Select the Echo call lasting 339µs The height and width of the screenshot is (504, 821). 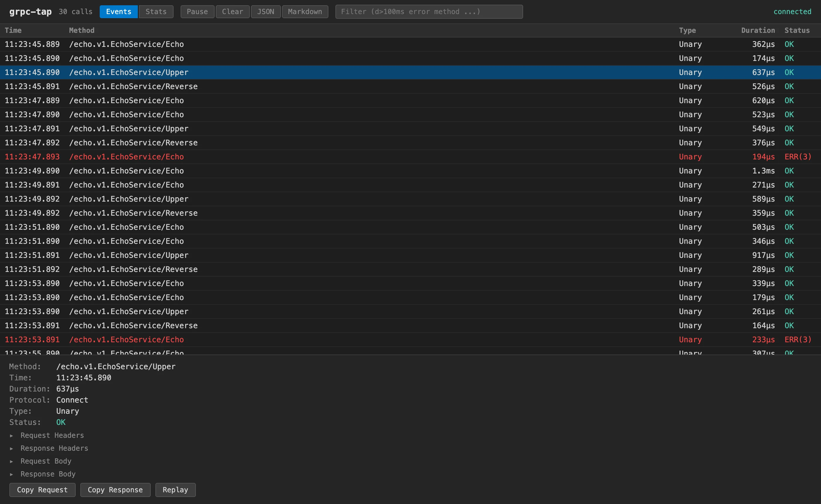click(x=410, y=283)
